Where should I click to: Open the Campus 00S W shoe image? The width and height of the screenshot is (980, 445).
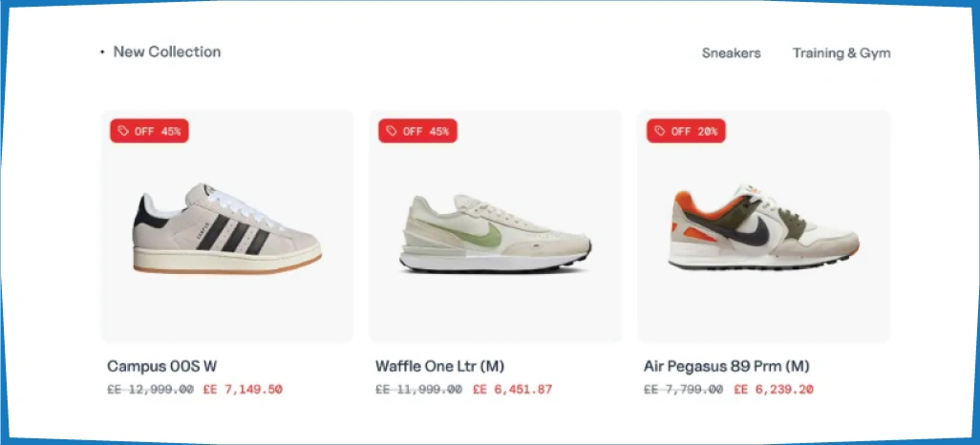[227, 228]
